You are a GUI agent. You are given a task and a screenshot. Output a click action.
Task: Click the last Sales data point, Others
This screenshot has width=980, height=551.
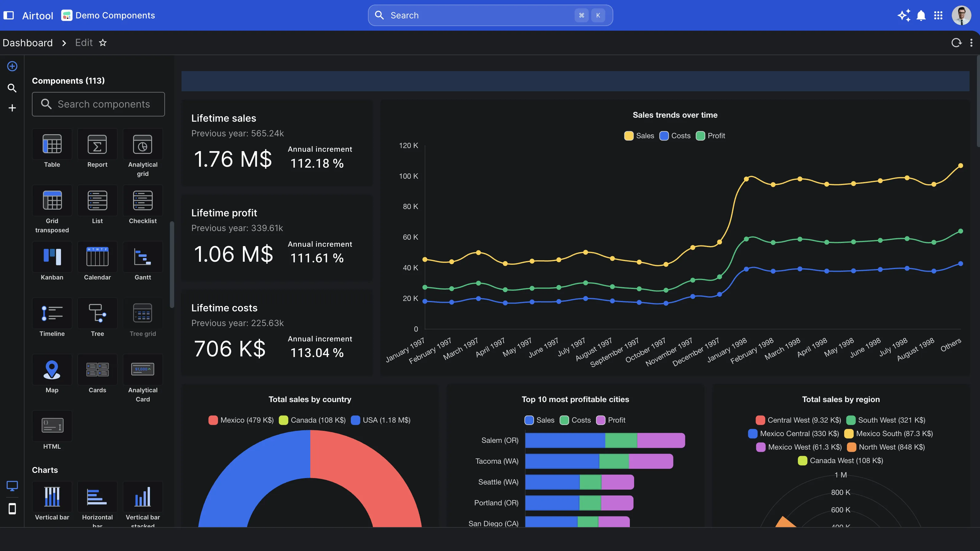tap(961, 165)
